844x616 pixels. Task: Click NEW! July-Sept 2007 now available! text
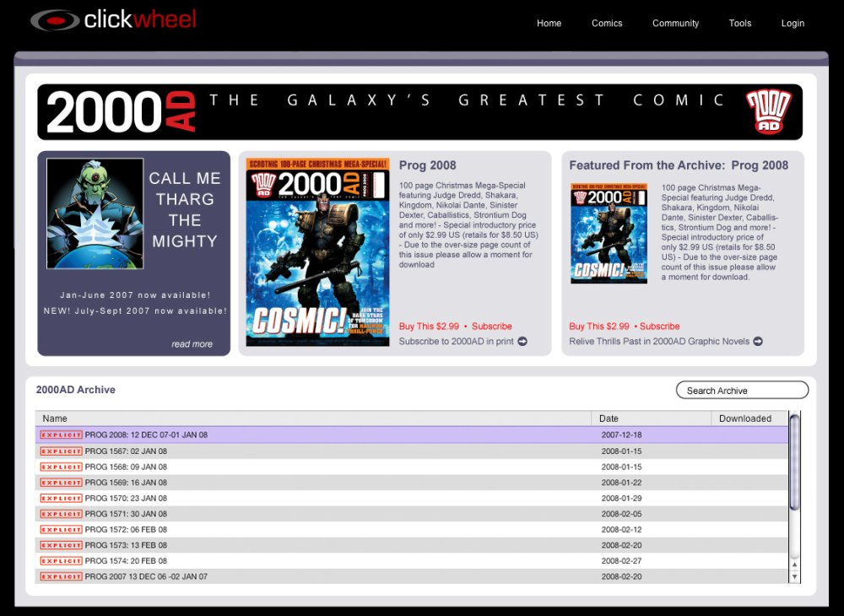coord(135,311)
